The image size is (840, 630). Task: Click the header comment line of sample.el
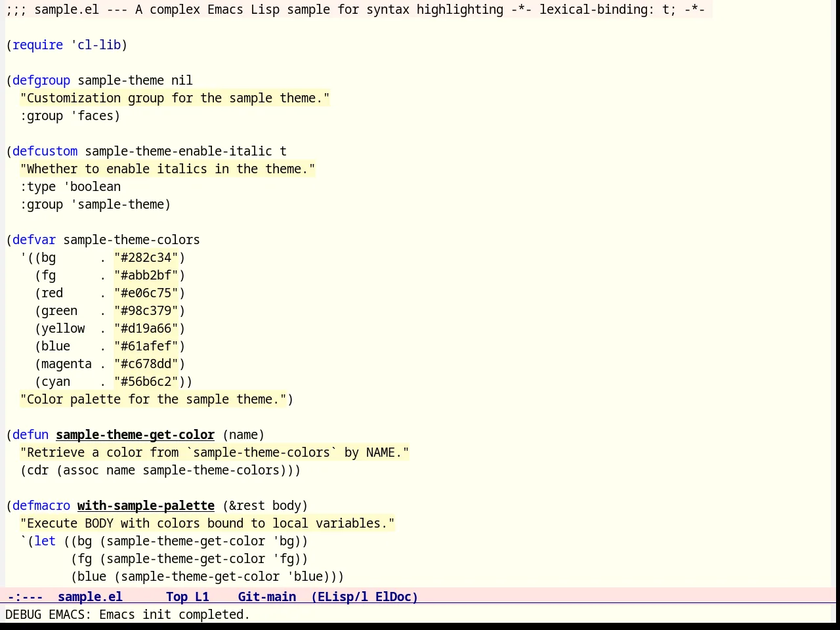click(356, 9)
